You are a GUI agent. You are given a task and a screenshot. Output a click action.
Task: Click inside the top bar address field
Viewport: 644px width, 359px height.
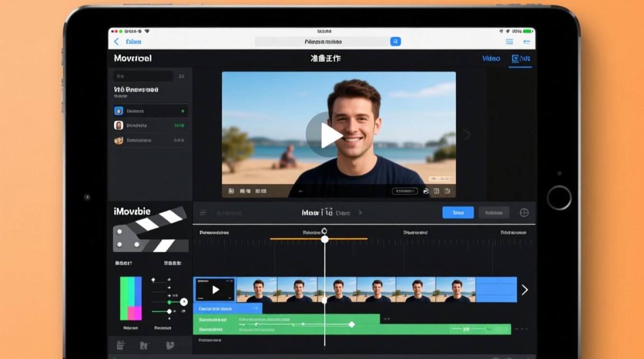(x=322, y=42)
